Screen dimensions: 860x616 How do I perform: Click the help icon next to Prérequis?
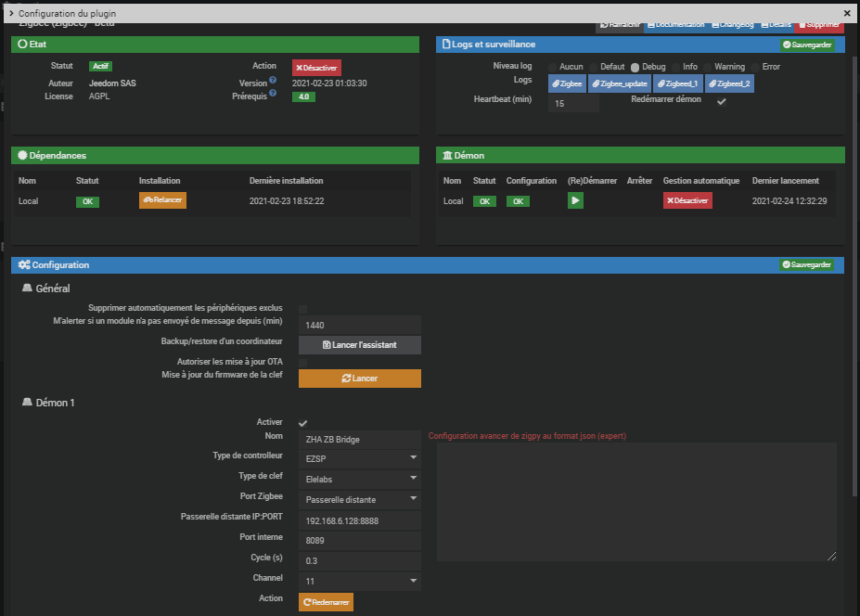click(274, 94)
